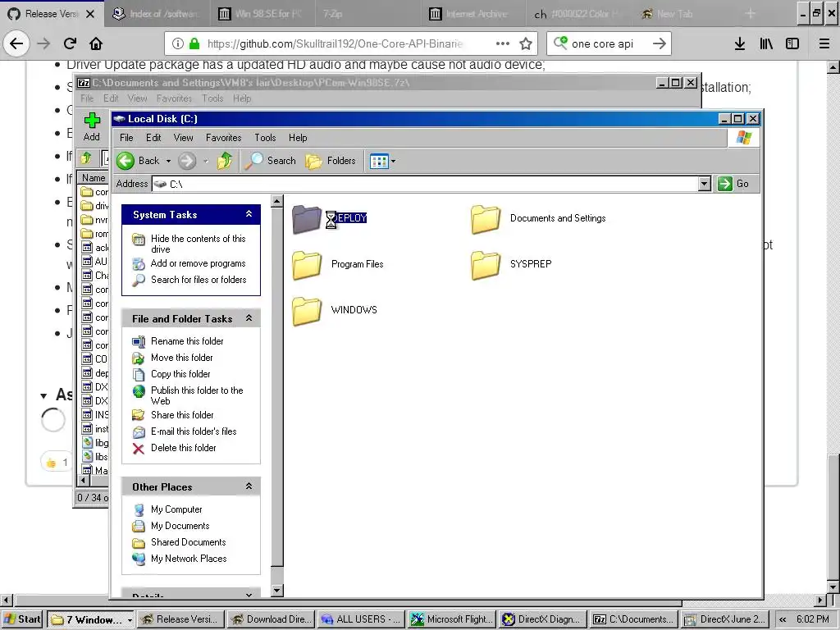Open the Back history dropdown arrow
The height and width of the screenshot is (630, 840).
168,161
